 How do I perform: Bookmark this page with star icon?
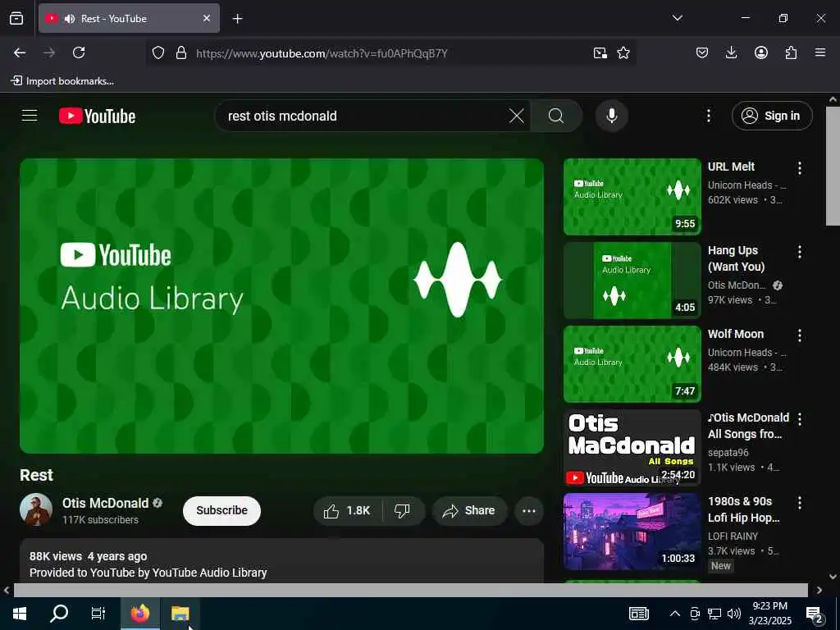[x=623, y=53]
